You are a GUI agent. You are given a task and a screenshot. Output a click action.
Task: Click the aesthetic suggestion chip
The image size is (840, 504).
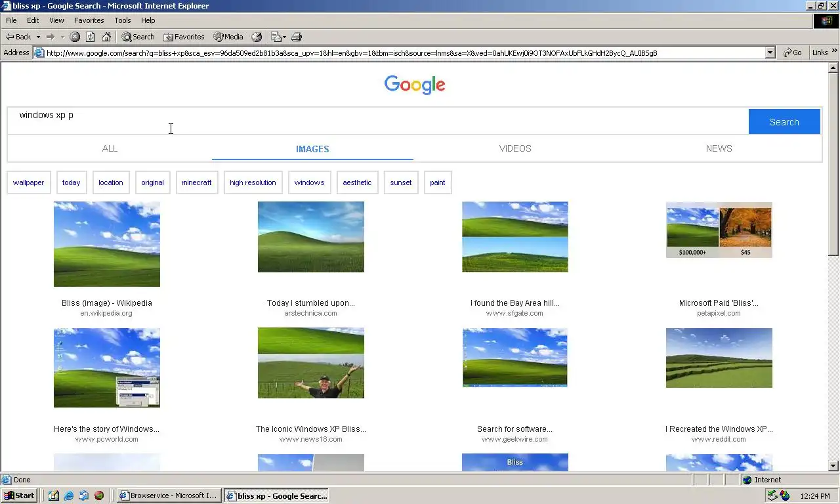tap(357, 182)
